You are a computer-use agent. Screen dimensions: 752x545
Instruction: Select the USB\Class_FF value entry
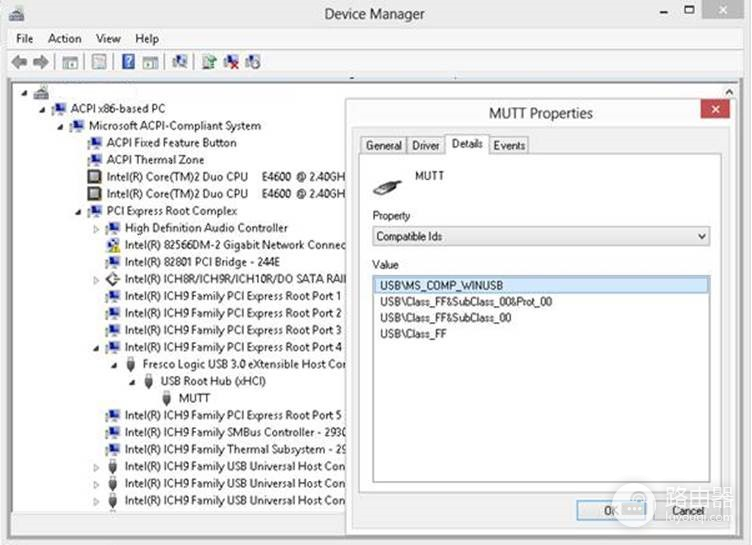click(413, 334)
